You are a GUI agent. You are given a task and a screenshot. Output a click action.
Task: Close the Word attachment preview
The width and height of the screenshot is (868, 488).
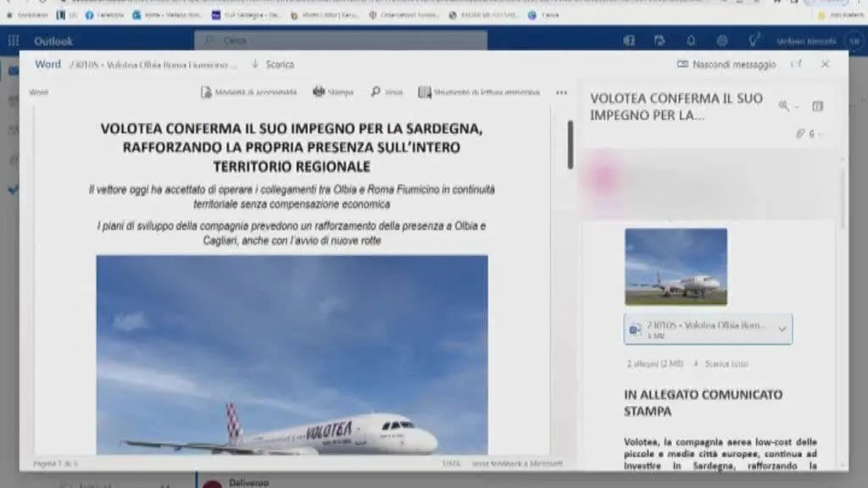coord(825,64)
